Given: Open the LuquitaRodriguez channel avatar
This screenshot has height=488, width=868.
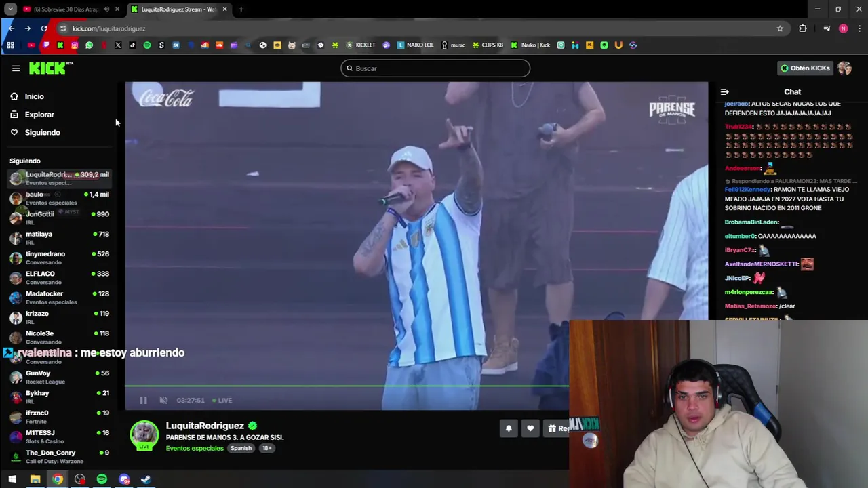Looking at the screenshot, I should pos(144,435).
